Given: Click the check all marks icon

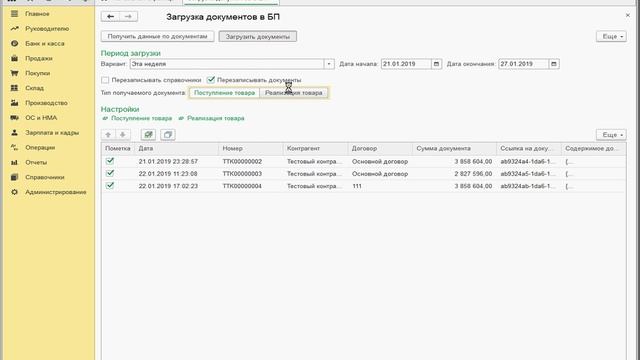Looking at the screenshot, I should click(x=148, y=135).
